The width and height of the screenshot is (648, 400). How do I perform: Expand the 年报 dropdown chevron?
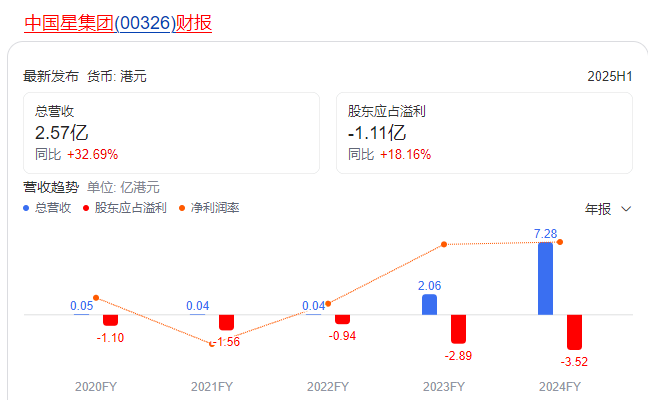627,209
